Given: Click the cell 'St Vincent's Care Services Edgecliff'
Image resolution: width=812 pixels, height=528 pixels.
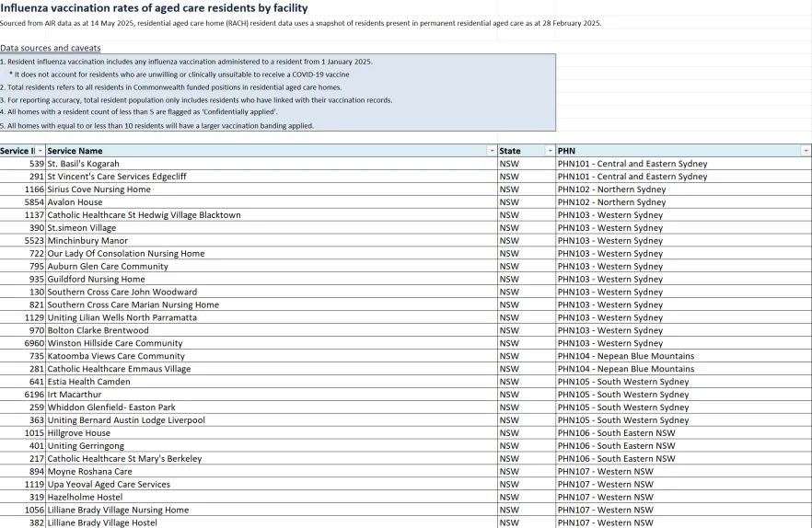Looking at the screenshot, I should coord(272,177).
